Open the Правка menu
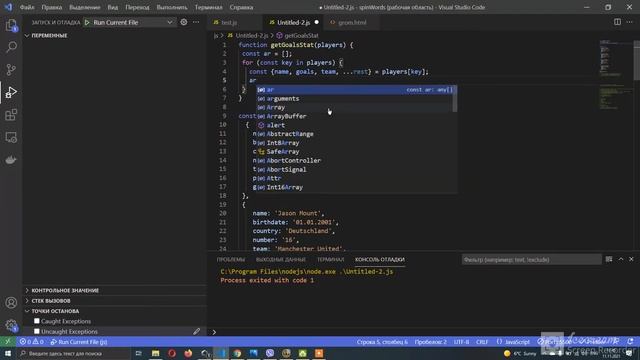 (x=51, y=7)
